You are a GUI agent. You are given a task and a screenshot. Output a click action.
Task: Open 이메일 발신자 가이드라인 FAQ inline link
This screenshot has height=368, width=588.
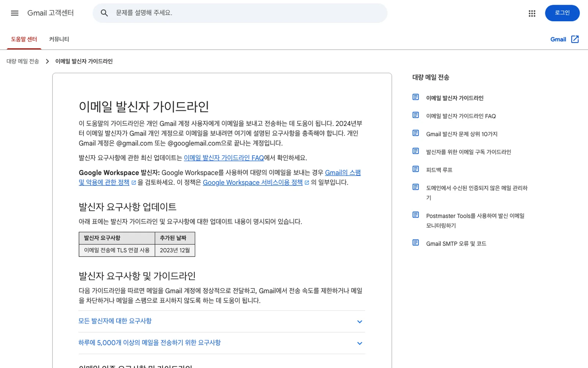[224, 158]
